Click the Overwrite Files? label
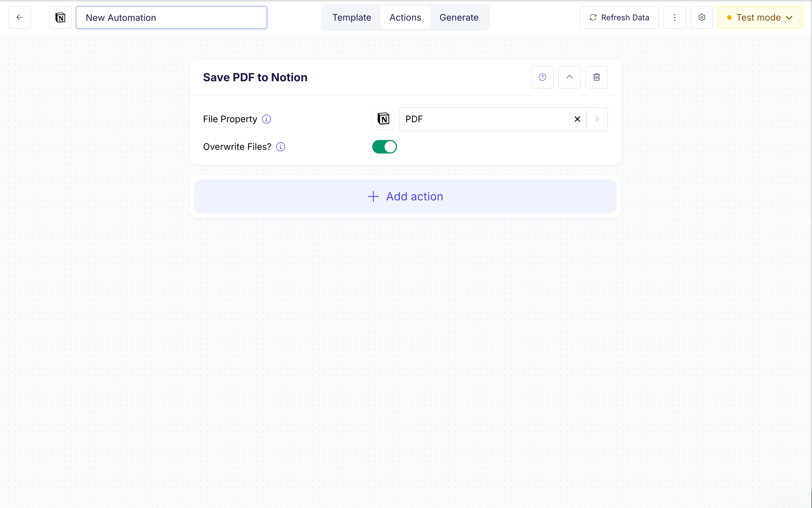812x508 pixels. point(237,147)
